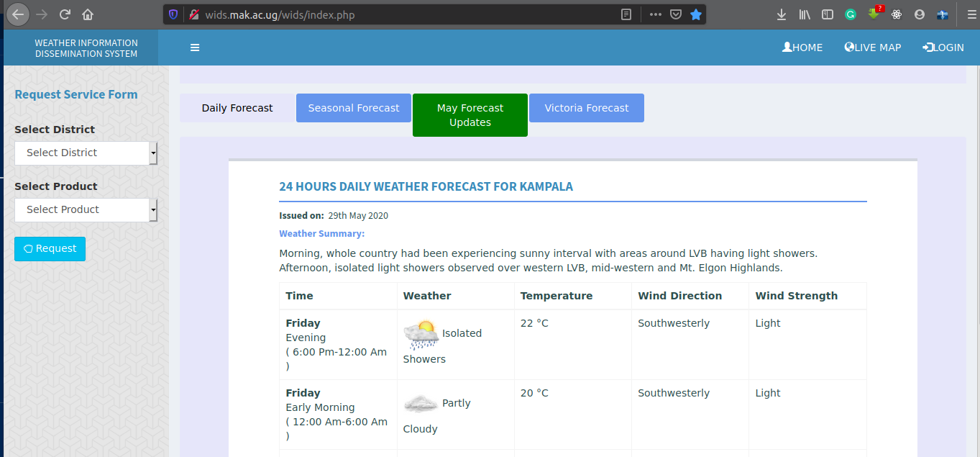Click Weather Information Dissemination System logo

point(86,48)
